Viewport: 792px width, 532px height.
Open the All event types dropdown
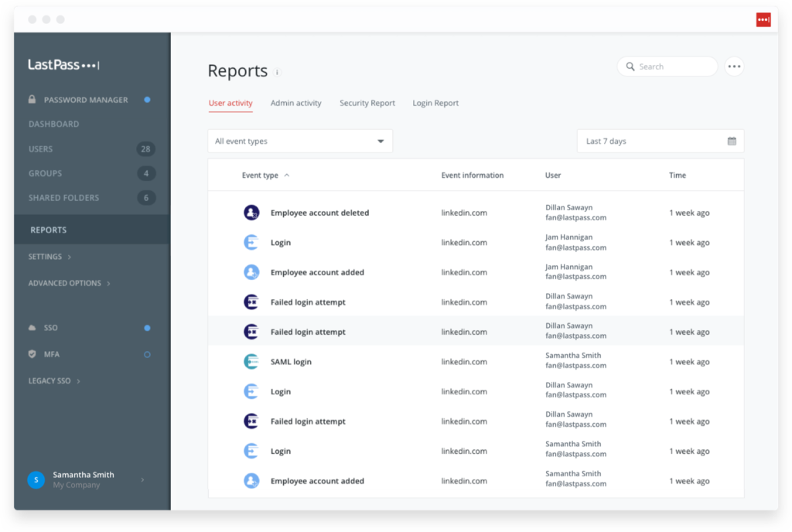300,142
